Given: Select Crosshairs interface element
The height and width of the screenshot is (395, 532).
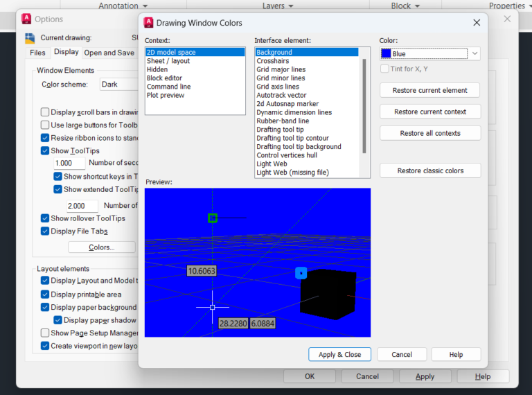Looking at the screenshot, I should (x=307, y=61).
